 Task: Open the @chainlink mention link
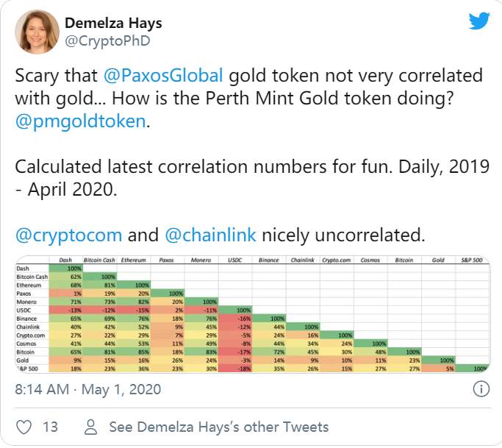tap(210, 235)
